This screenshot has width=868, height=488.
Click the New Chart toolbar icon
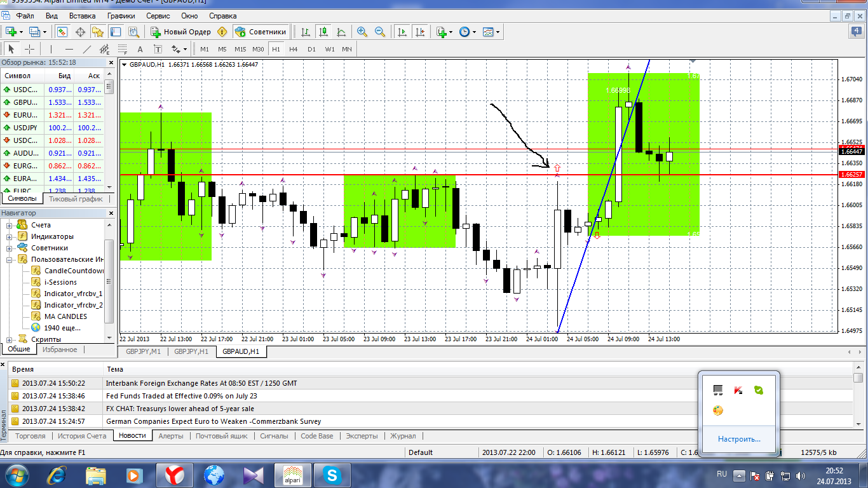[x=11, y=32]
